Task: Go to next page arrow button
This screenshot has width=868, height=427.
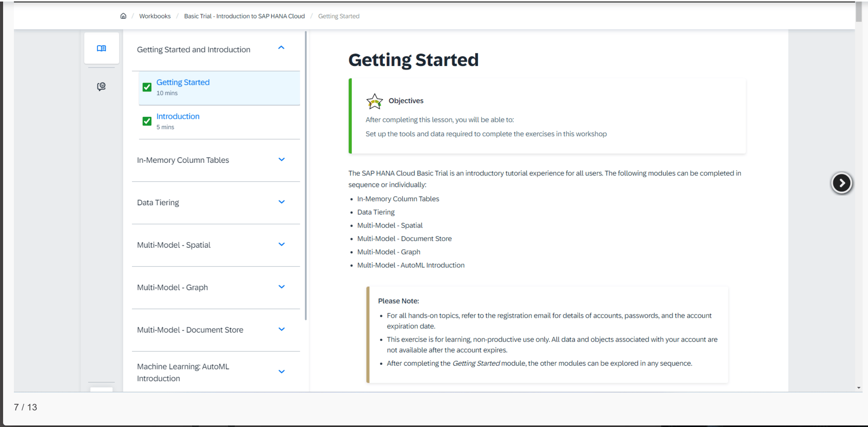Action: (841, 183)
